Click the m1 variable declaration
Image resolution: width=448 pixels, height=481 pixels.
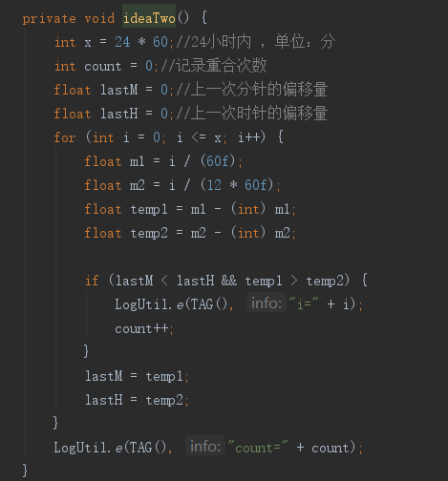tap(137, 161)
